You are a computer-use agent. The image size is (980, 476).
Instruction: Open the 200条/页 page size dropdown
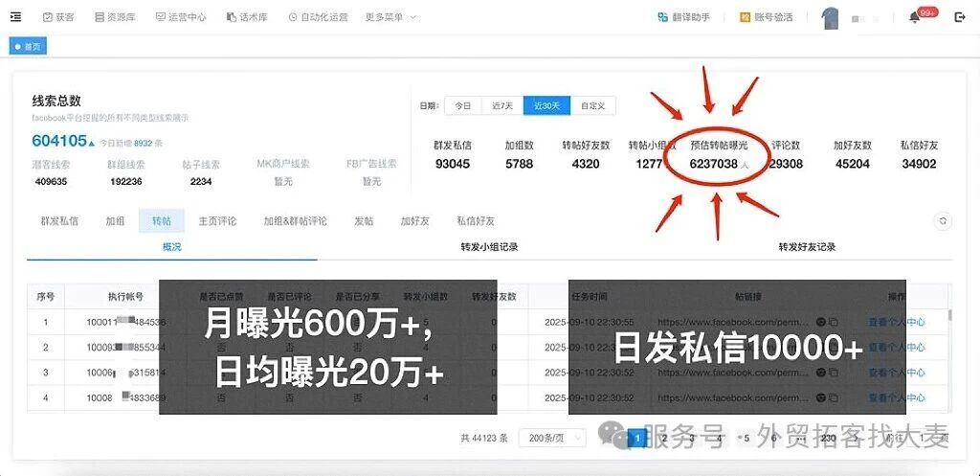[x=552, y=438]
